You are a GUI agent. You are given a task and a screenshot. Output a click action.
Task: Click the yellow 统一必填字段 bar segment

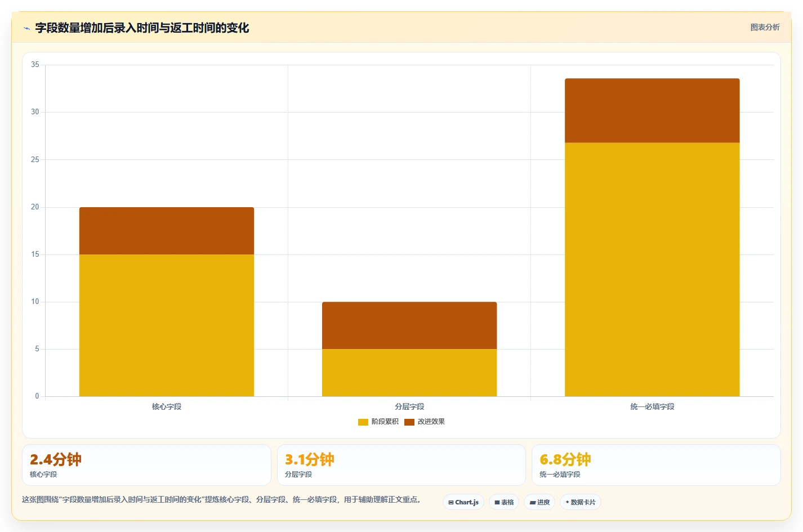point(652,270)
